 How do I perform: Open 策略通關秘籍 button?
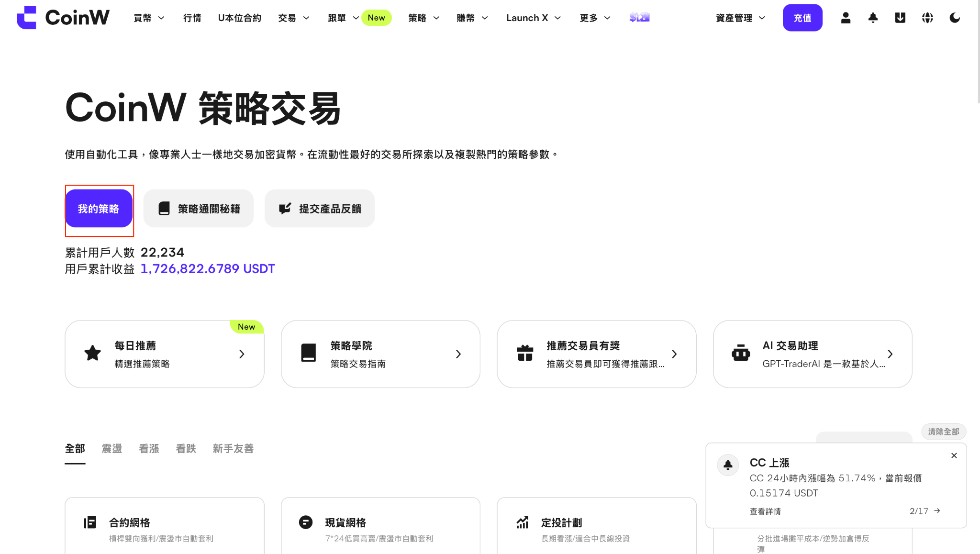198,209
